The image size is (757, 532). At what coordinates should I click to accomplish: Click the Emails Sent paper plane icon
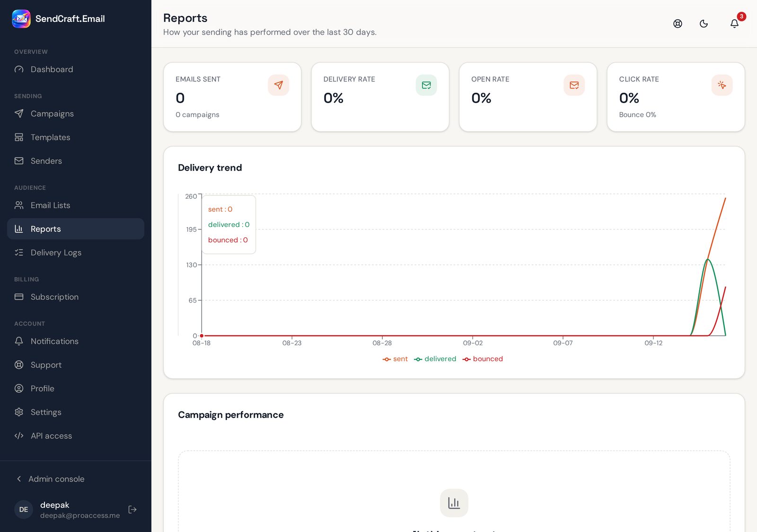(x=279, y=85)
